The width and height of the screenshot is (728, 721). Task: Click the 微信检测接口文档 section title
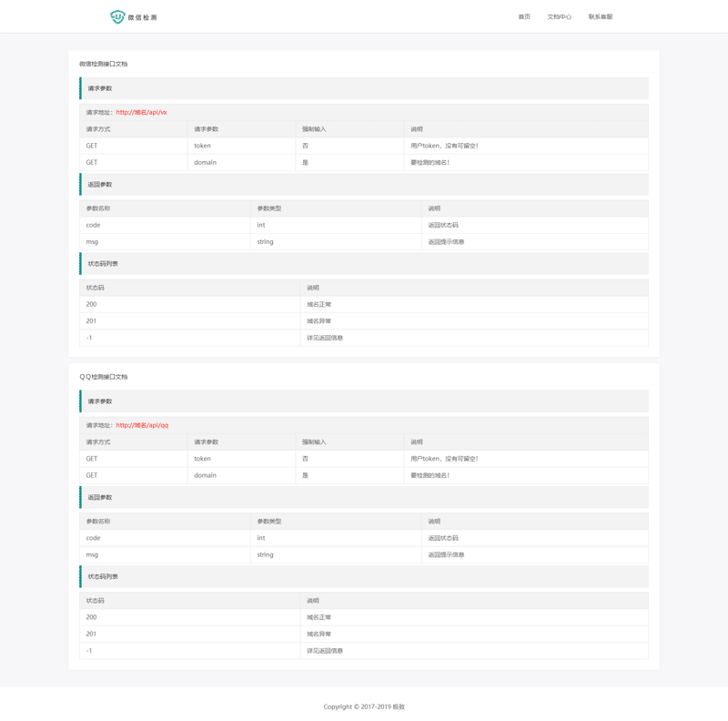[x=104, y=65]
